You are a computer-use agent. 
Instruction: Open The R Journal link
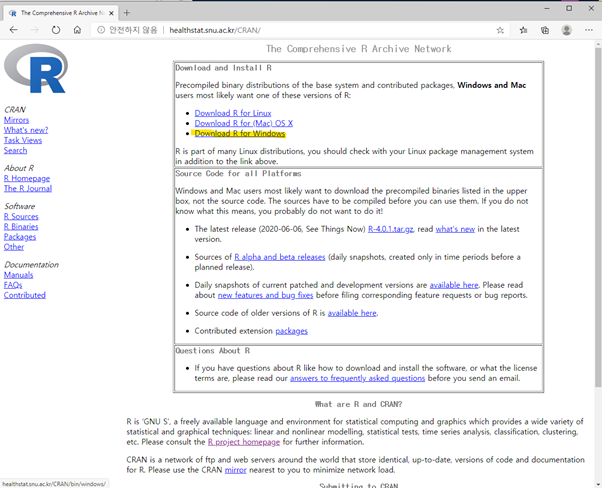click(28, 189)
